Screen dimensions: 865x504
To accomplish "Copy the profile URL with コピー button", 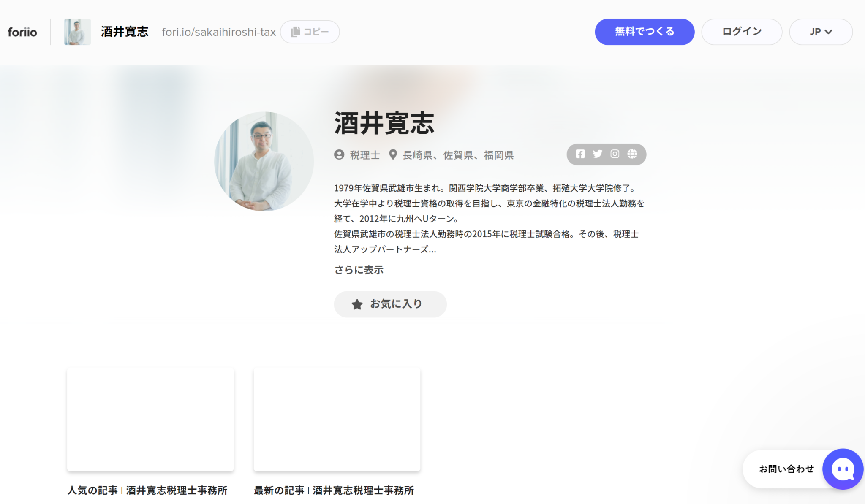I will pyautogui.click(x=310, y=32).
